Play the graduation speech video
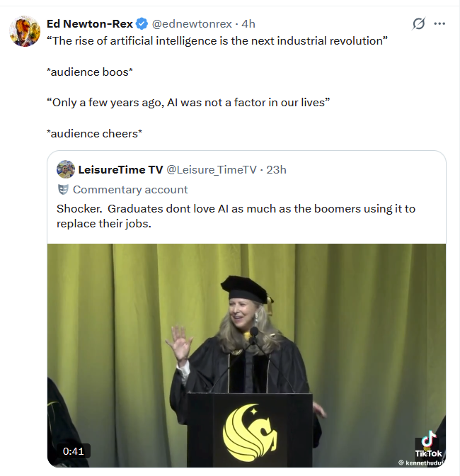460x476 pixels. coord(246,355)
